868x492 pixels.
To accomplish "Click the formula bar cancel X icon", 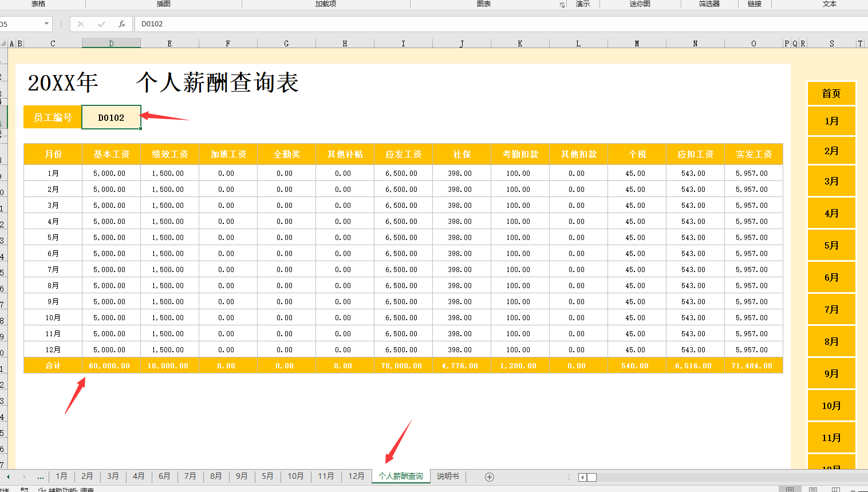I will tap(81, 24).
